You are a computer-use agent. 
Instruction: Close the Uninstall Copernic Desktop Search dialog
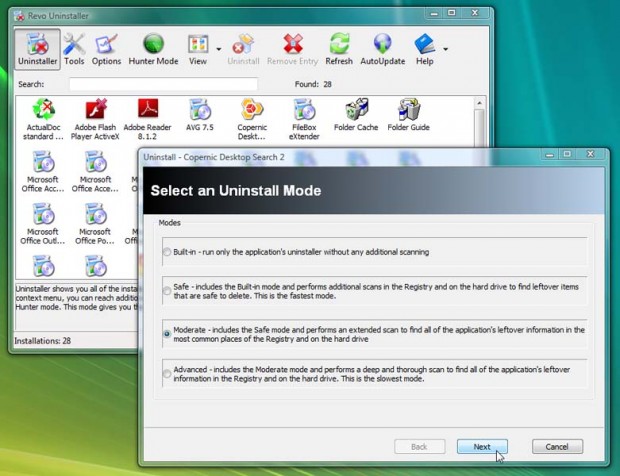click(x=590, y=154)
